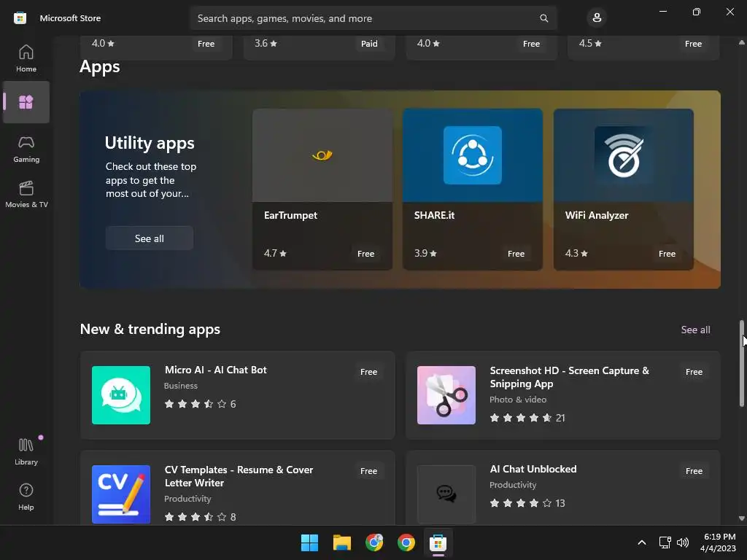Click Micro AI - AI Chat Bot title
The image size is (747, 560).
point(216,370)
